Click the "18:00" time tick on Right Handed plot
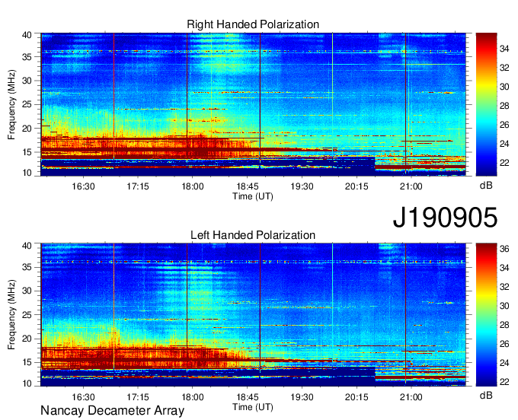The image size is (518, 420). coord(193,186)
